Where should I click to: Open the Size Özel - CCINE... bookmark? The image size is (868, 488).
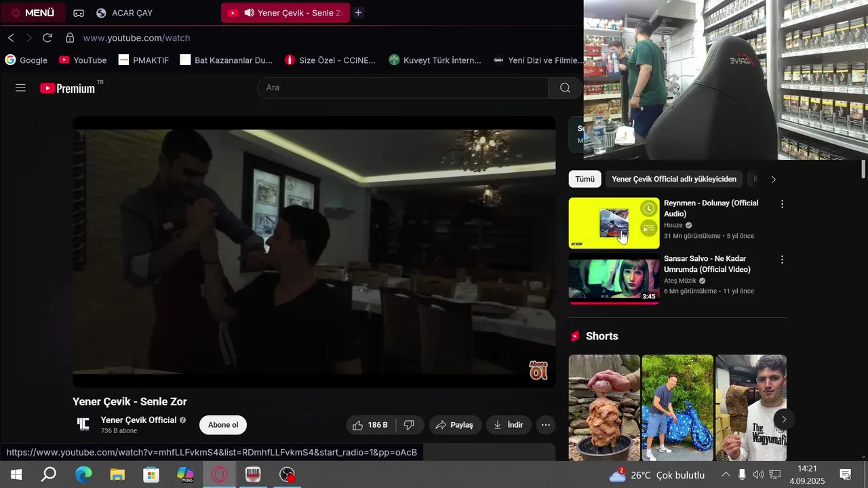coord(330,60)
